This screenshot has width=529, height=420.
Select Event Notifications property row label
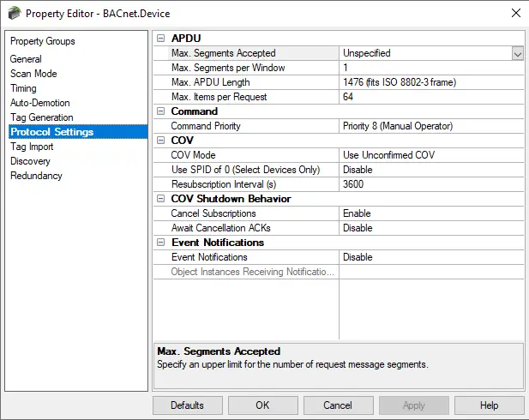point(209,257)
